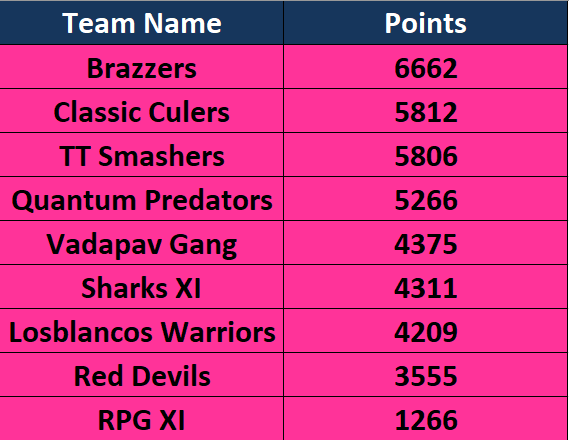Click the 1266 points value
569x440 pixels.
(x=425, y=420)
